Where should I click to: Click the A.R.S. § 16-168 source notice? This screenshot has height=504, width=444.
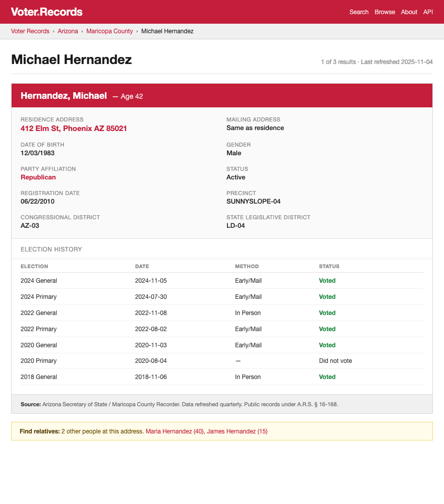[x=319, y=404]
